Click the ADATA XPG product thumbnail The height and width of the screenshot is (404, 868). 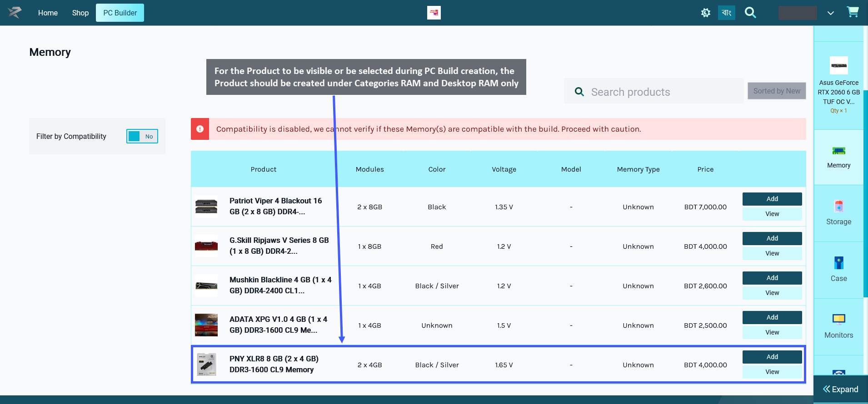click(x=206, y=325)
